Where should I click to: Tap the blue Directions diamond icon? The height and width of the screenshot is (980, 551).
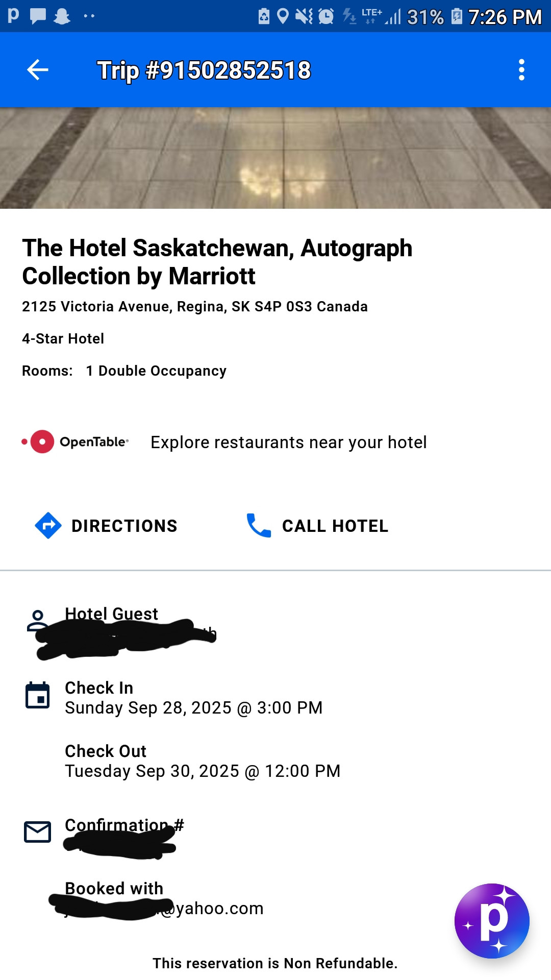[x=48, y=525]
